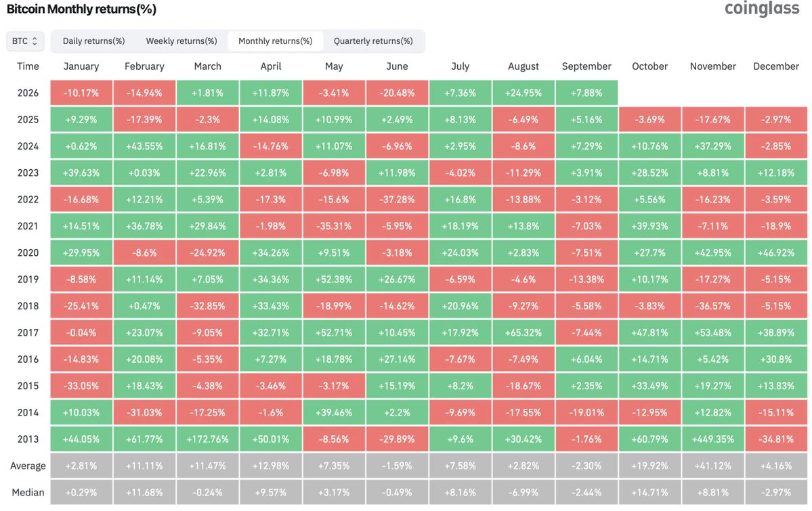Click the December column header
Image resolution: width=812 pixels, height=511 pixels.
coord(775,66)
